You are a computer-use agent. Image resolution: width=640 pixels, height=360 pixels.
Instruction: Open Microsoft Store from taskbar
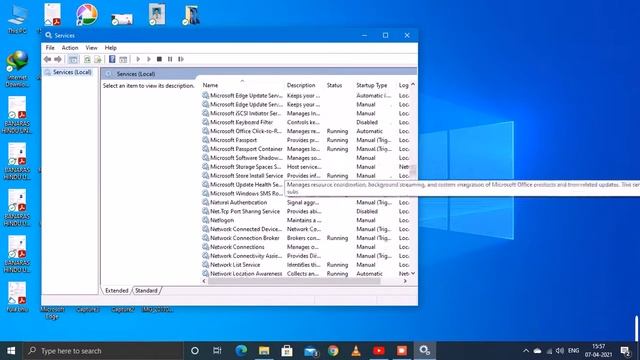click(x=287, y=351)
